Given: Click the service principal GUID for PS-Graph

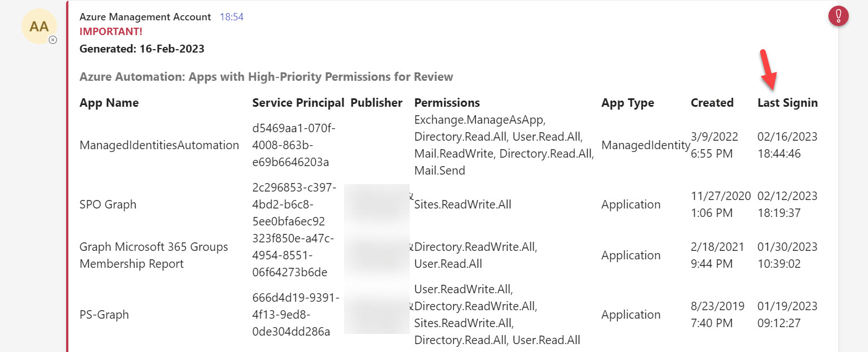Looking at the screenshot, I should coord(295,315).
